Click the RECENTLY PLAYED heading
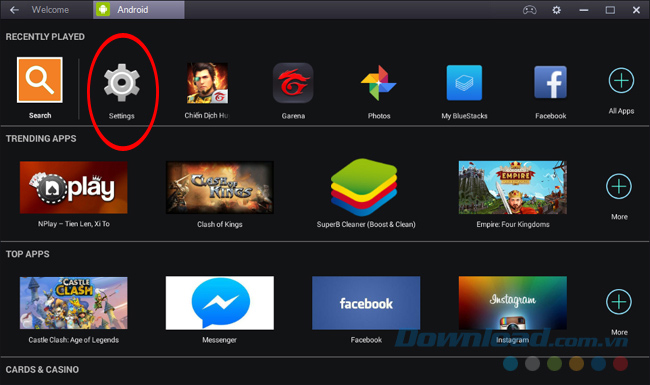Viewport: 650px width, 385px height. click(45, 37)
